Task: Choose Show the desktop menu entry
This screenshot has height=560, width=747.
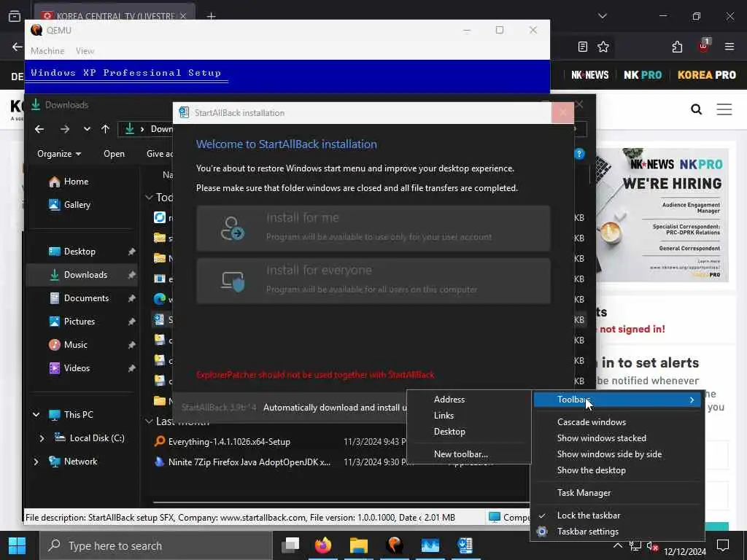Action: click(x=617, y=470)
